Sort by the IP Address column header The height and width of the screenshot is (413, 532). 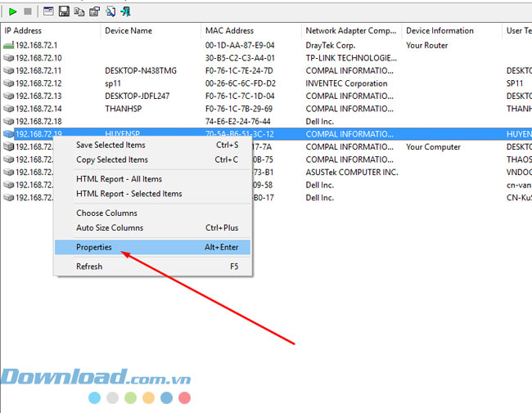click(x=51, y=31)
